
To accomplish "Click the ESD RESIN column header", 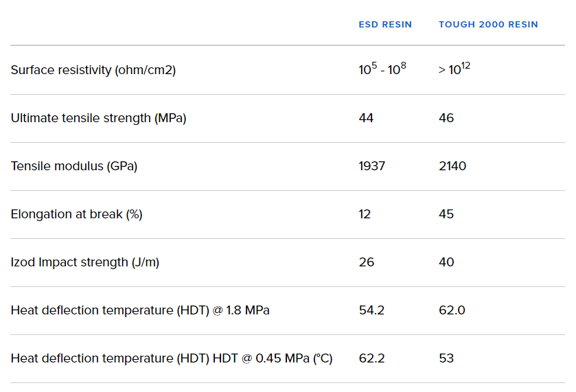I will 385,25.
